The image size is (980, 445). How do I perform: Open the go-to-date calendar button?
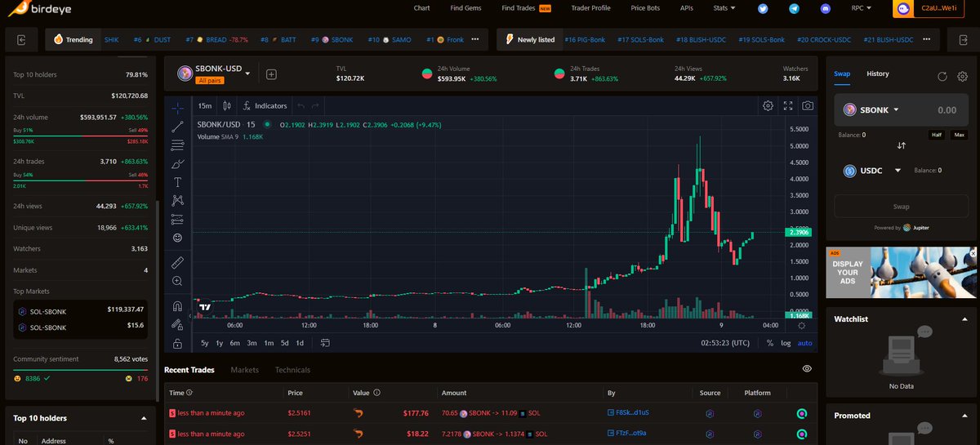point(325,343)
